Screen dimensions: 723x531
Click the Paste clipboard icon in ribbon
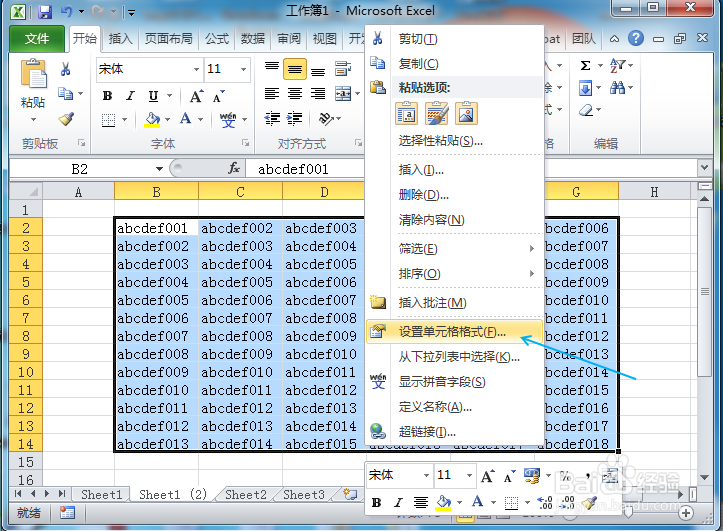(33, 74)
